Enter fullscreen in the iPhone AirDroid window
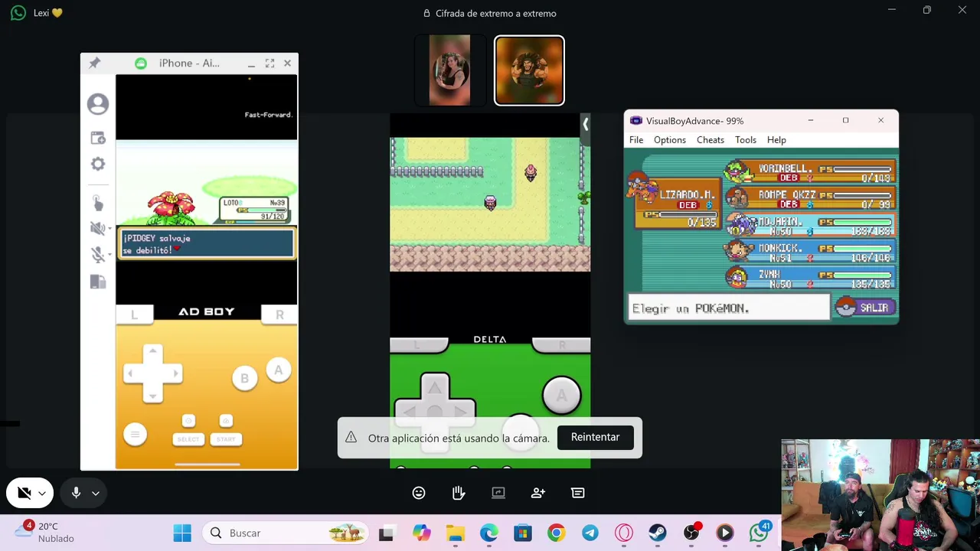This screenshot has height=551, width=980. pos(269,64)
